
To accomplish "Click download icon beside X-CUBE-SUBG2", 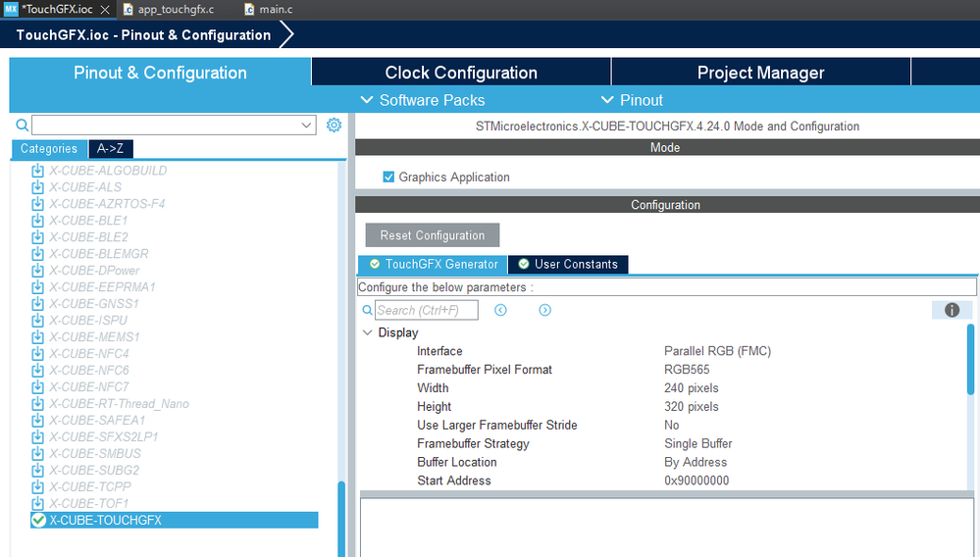I will point(37,470).
